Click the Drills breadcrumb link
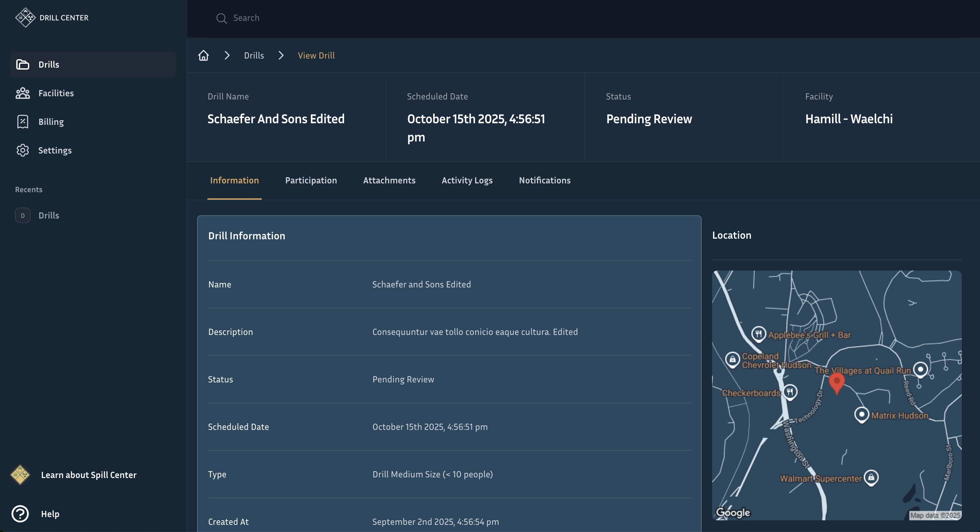 pyautogui.click(x=254, y=56)
